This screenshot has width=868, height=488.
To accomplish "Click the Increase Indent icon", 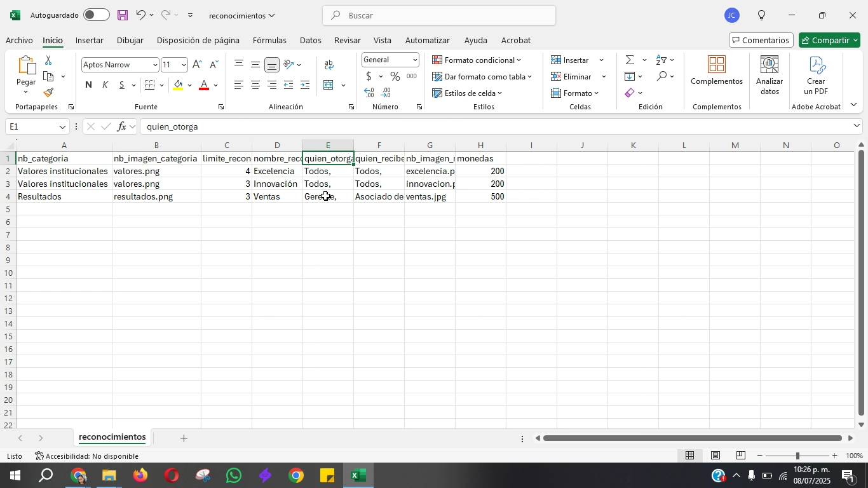I will [305, 85].
